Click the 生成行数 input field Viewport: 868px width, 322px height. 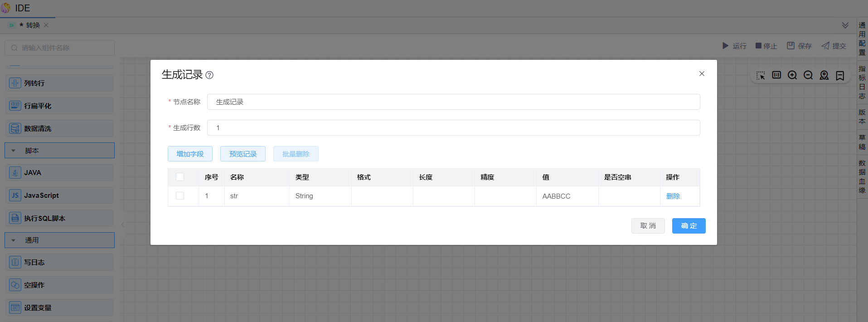[x=453, y=128]
